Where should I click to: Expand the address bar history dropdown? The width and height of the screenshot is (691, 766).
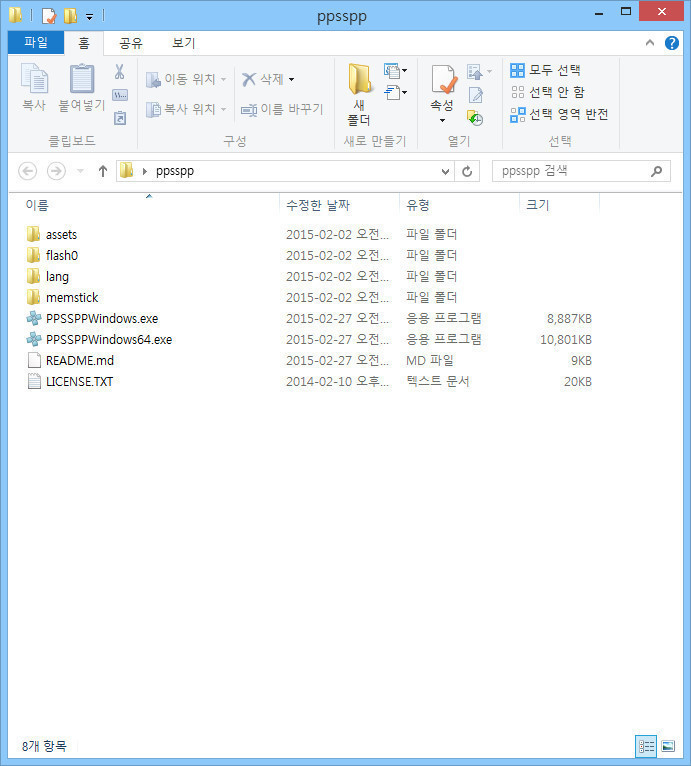point(445,171)
